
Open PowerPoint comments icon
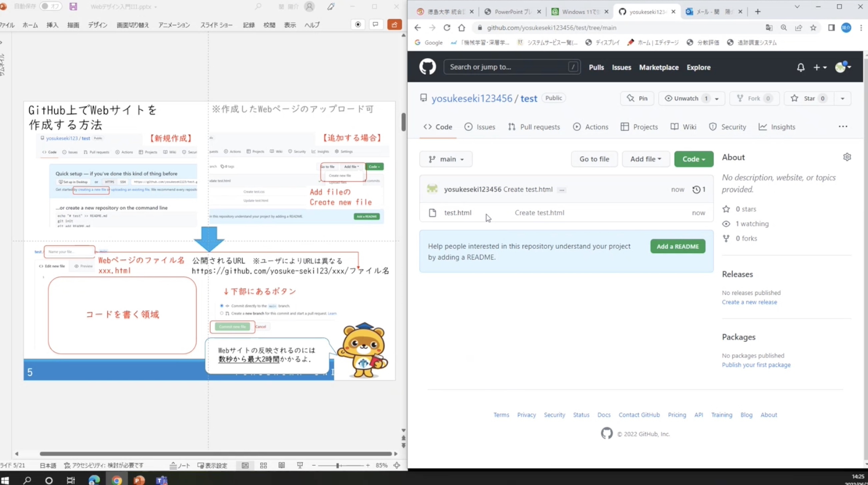click(376, 25)
